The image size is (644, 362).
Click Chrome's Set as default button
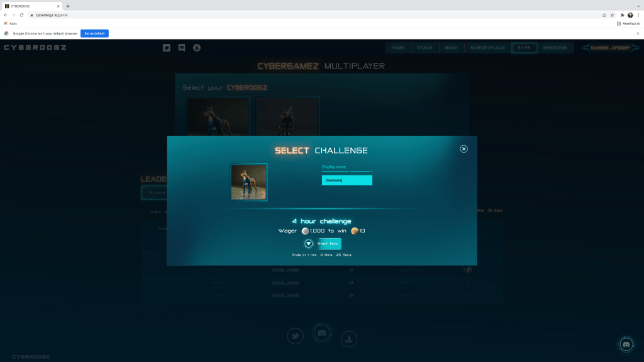coord(94,33)
